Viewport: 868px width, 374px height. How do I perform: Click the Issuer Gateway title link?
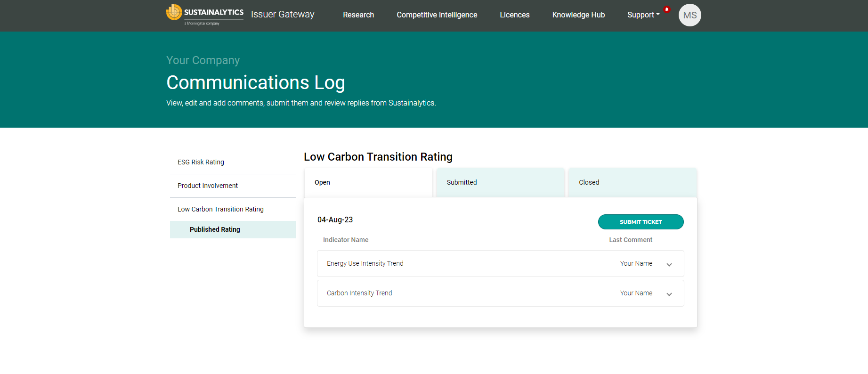(283, 15)
